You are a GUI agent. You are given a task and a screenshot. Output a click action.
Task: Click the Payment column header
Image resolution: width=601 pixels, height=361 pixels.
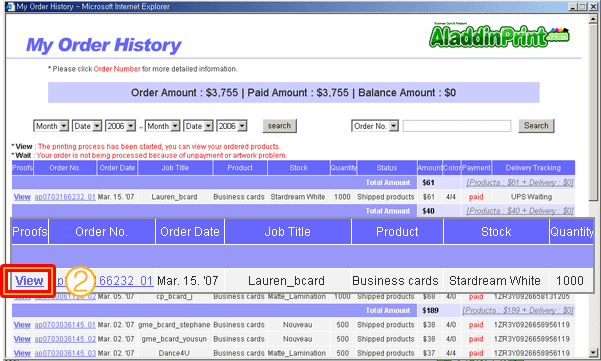click(476, 168)
